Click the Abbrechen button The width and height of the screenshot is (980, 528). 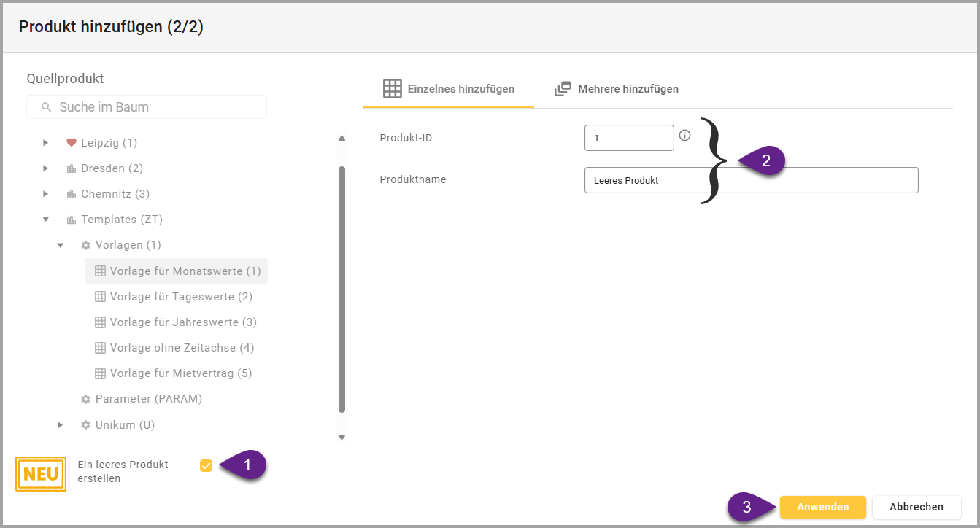[917, 507]
